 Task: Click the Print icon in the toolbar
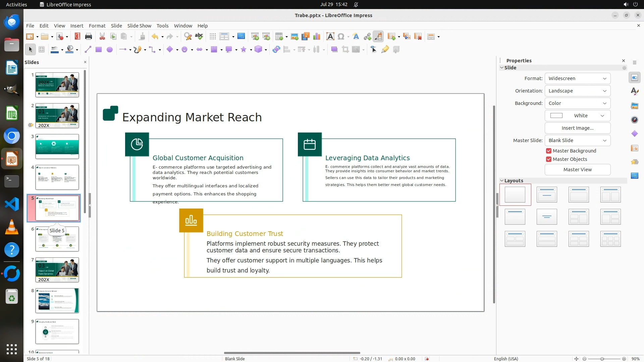[x=89, y=37]
